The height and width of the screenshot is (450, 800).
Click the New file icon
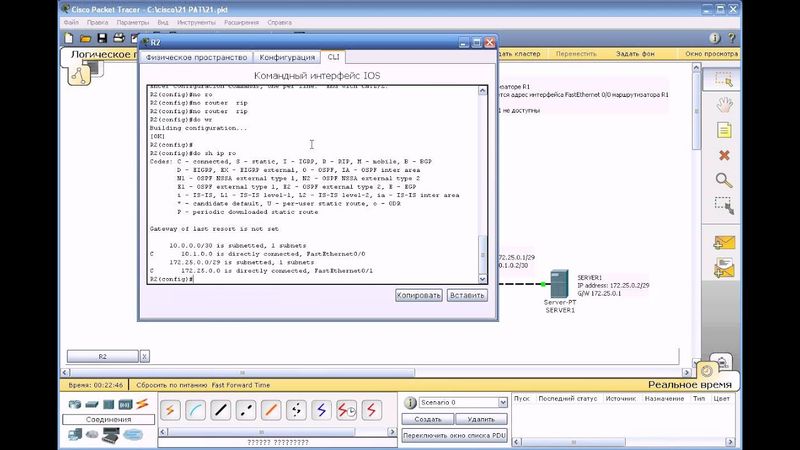tap(69, 38)
